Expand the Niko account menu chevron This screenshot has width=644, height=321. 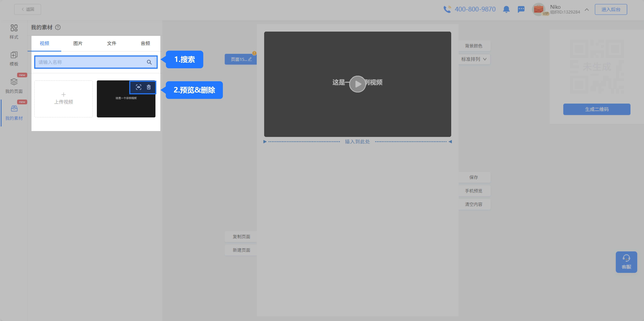pos(587,9)
